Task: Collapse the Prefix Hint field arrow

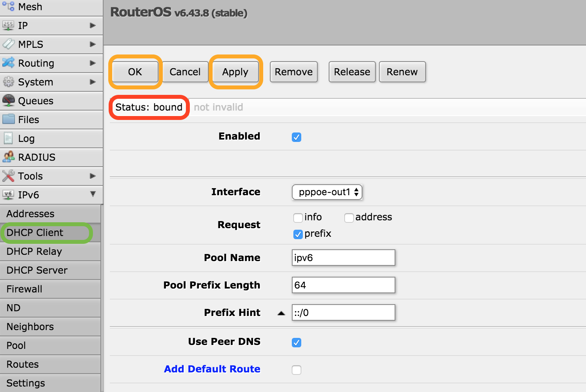Action: (281, 313)
